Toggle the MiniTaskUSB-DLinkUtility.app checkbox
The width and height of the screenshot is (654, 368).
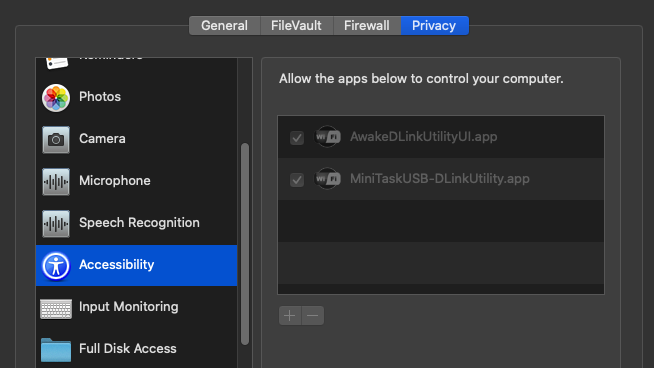[x=297, y=180]
